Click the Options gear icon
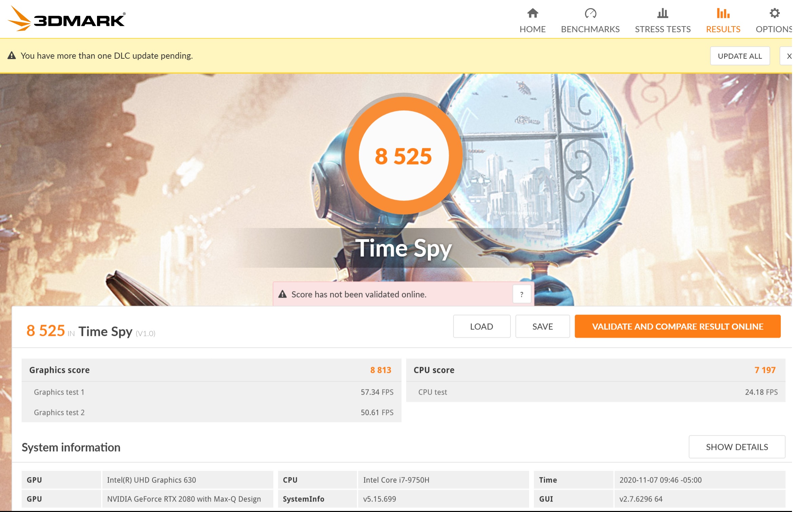The image size is (812, 512). (x=774, y=13)
